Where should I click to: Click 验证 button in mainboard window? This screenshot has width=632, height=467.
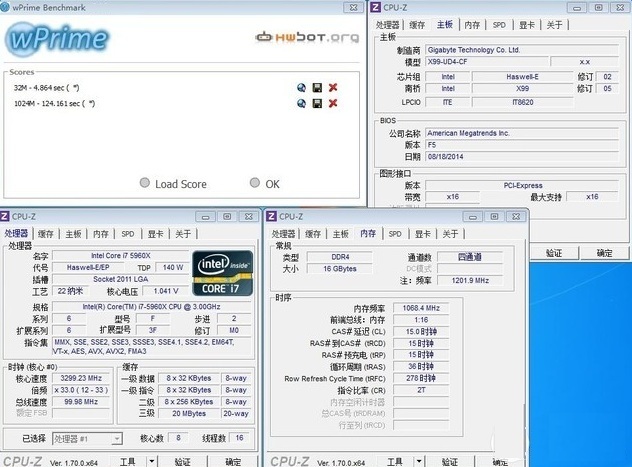[553, 253]
